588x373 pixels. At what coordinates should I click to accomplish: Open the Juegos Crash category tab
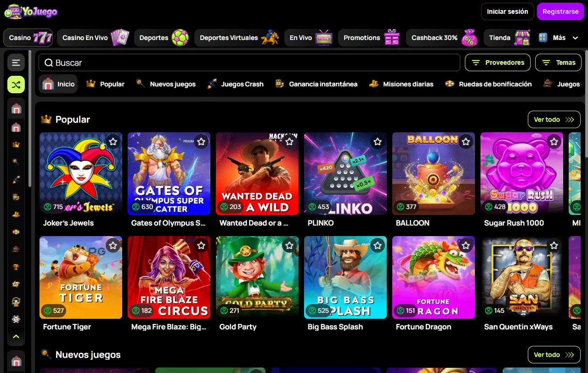pyautogui.click(x=235, y=84)
